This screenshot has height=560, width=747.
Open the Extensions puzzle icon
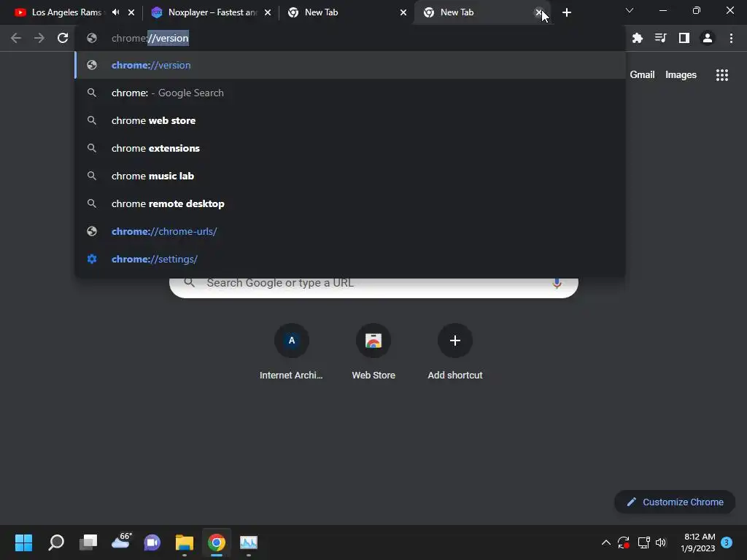(x=638, y=38)
